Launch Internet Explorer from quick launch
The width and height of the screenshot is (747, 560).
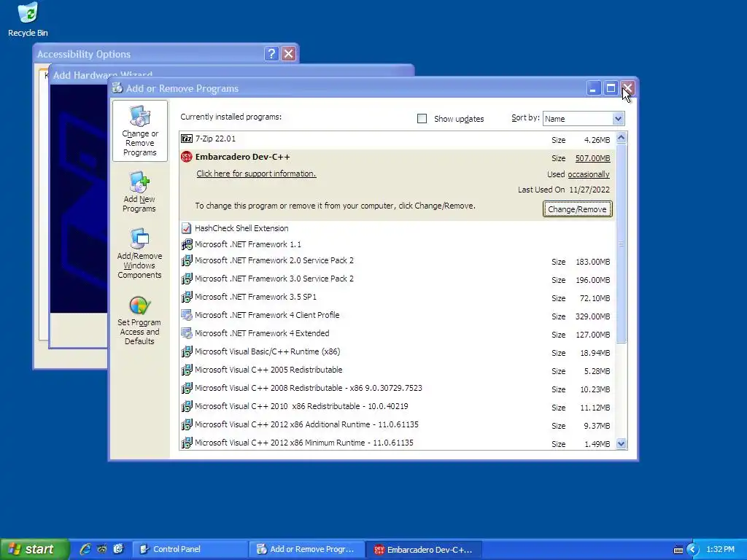click(x=85, y=549)
